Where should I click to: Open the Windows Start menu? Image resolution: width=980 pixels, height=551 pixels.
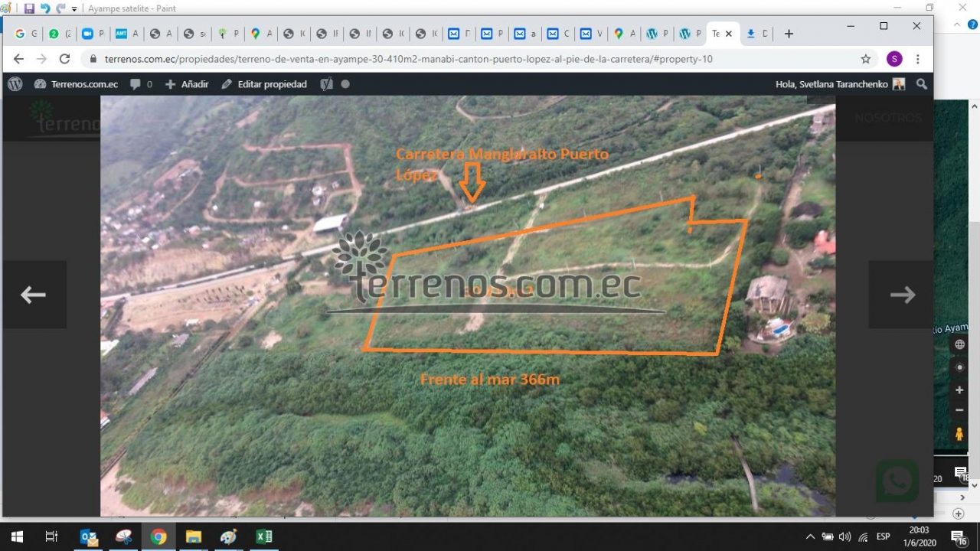click(17, 536)
